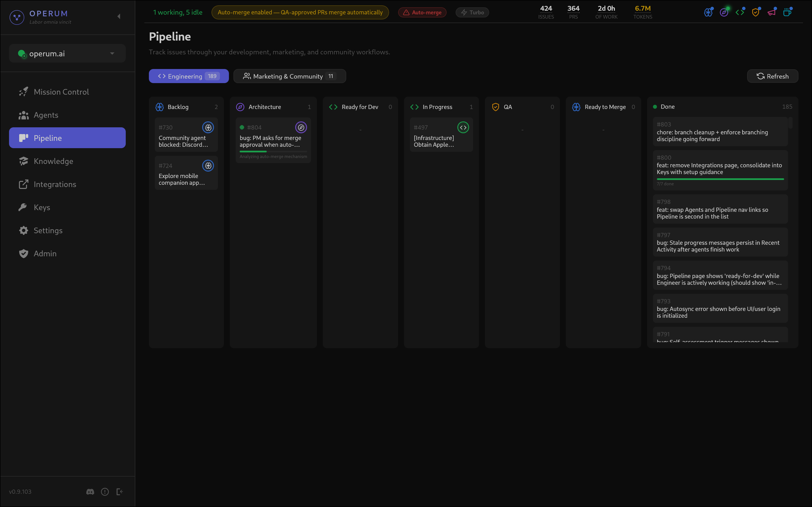Open the Discord icon in the sidebar footer

[x=90, y=492]
